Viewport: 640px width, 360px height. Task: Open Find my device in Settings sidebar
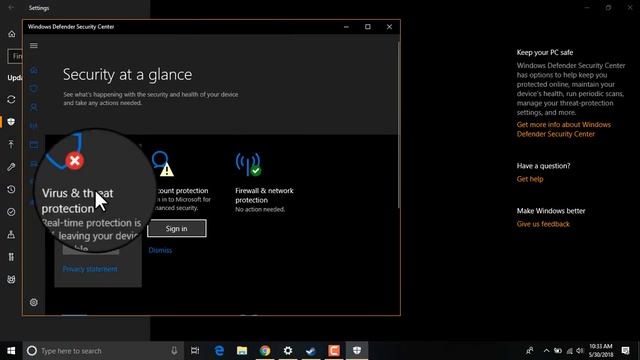click(x=11, y=234)
